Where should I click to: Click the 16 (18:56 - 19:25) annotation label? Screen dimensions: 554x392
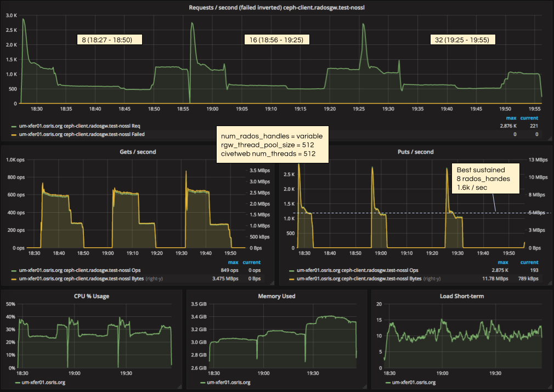tap(277, 39)
